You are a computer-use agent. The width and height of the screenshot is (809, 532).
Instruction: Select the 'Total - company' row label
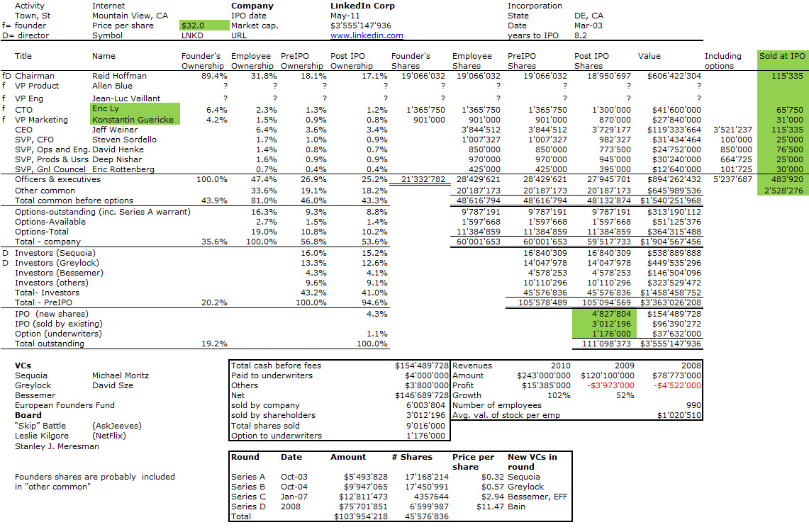point(48,242)
